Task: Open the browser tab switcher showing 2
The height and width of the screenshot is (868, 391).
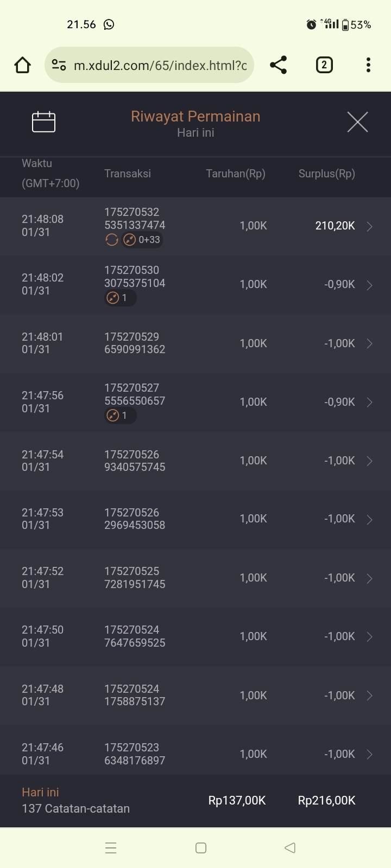Action: tap(324, 65)
